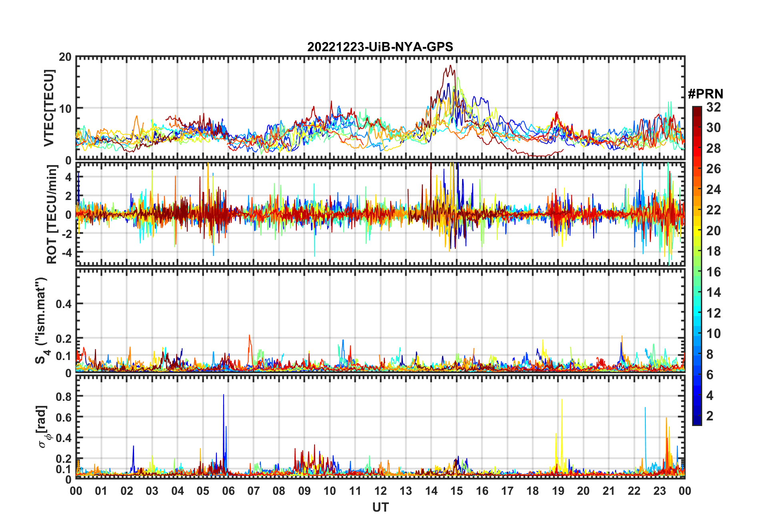Click the 06 hour tick on time axis
Image resolution: width=761 pixels, height=532 pixels.
point(228,491)
